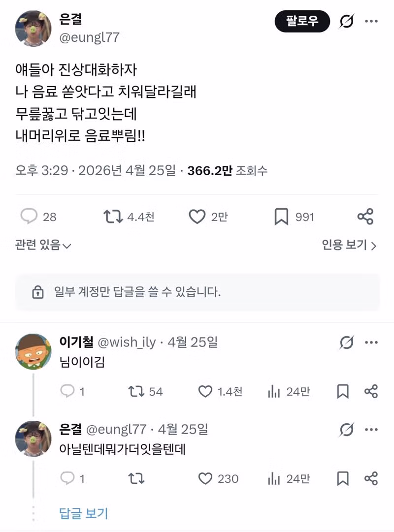
Task: Bookmark the main post with 991 saves
Action: 281,217
